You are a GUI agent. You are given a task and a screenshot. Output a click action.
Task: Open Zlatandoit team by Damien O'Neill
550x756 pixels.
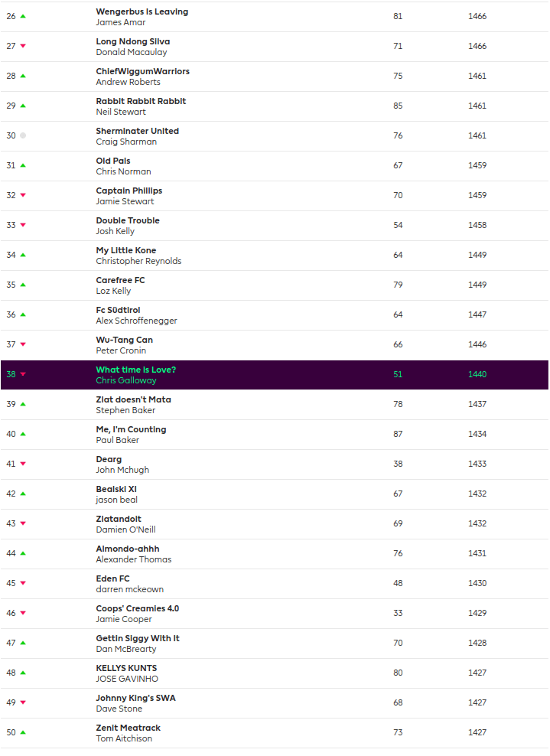[119, 519]
